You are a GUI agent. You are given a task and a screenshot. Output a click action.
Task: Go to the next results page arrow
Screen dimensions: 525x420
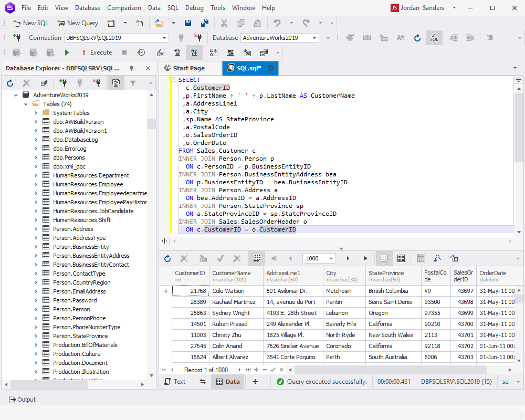click(348, 258)
